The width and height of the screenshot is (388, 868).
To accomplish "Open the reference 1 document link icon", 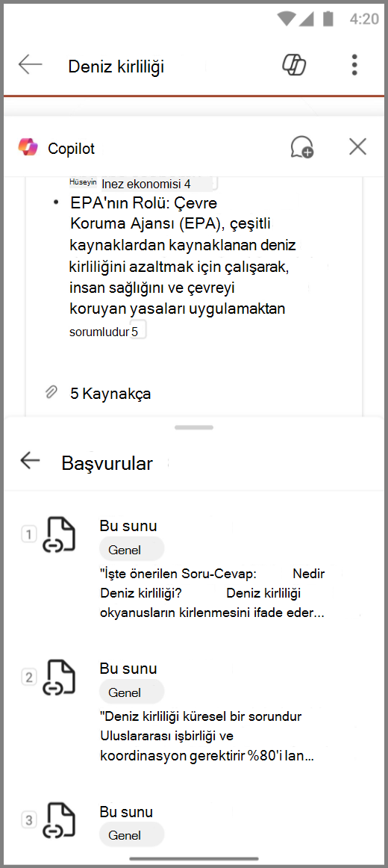I will coord(59,535).
